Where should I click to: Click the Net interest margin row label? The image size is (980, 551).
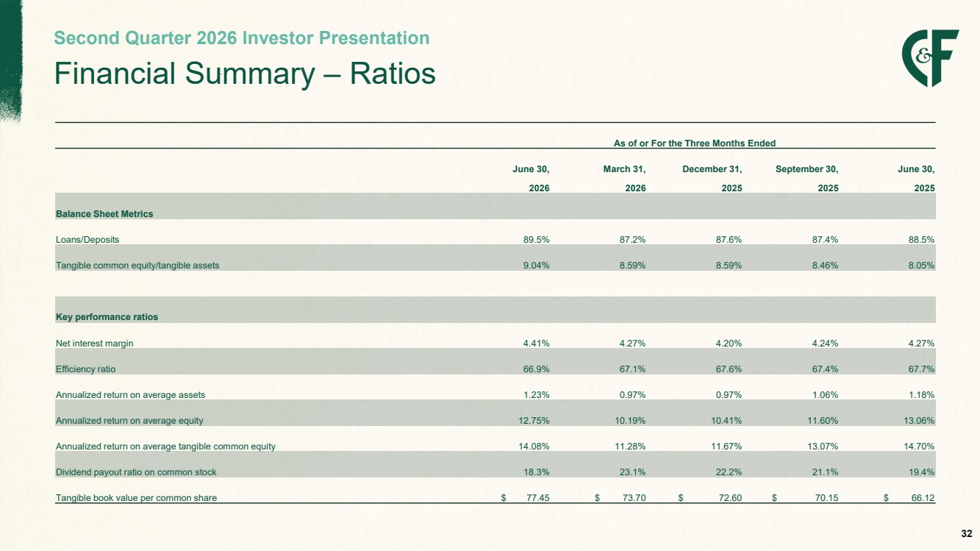(95, 343)
